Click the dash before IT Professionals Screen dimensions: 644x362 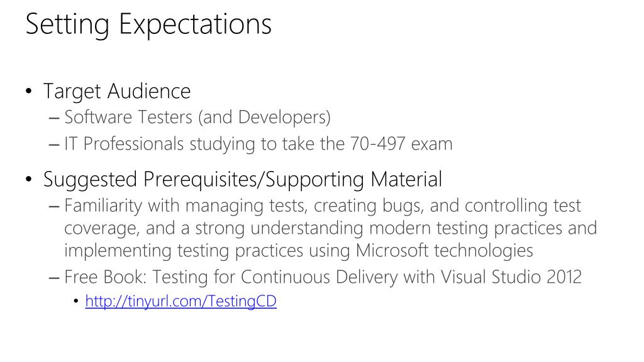(54, 145)
